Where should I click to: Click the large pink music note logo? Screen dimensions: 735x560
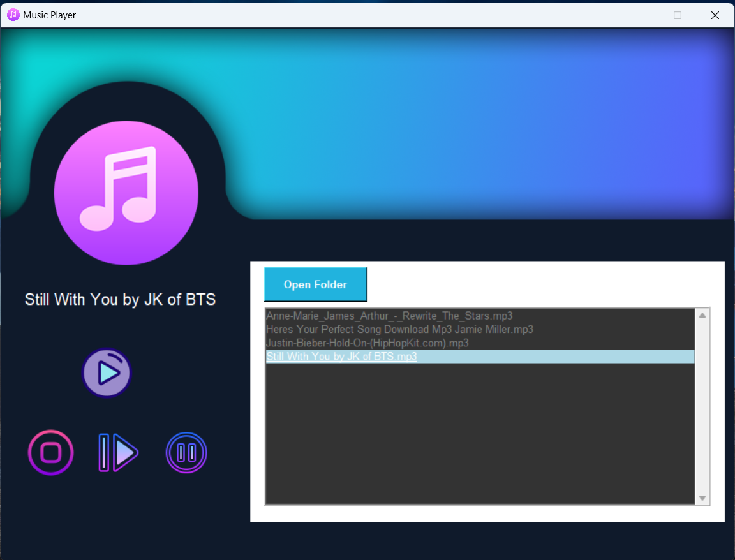(x=126, y=193)
